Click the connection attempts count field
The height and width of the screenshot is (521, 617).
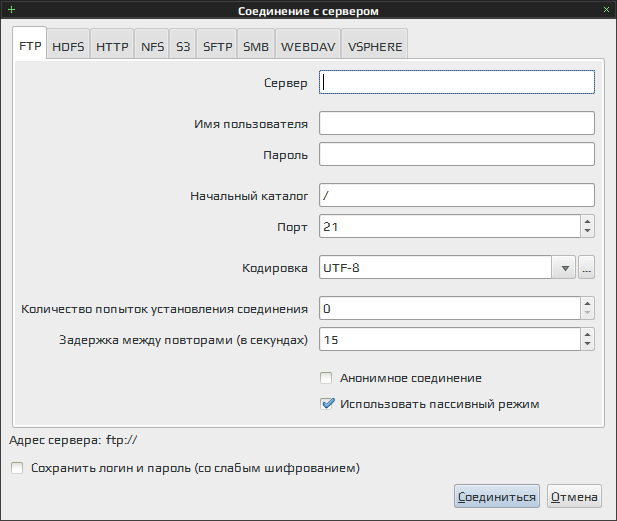pyautogui.click(x=450, y=308)
